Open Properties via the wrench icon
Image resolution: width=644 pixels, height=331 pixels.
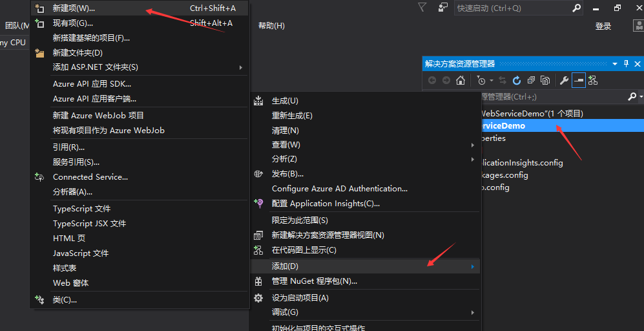pos(565,80)
